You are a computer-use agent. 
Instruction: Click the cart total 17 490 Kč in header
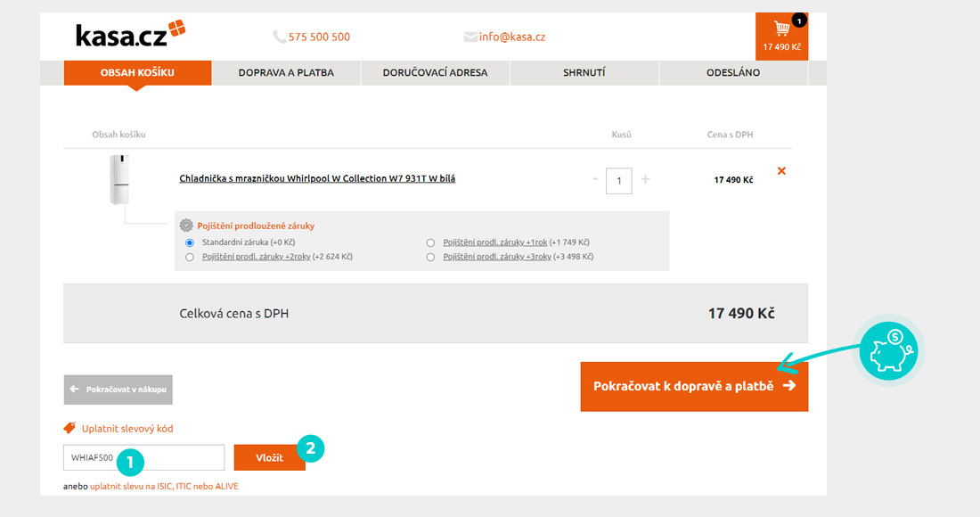click(x=781, y=47)
